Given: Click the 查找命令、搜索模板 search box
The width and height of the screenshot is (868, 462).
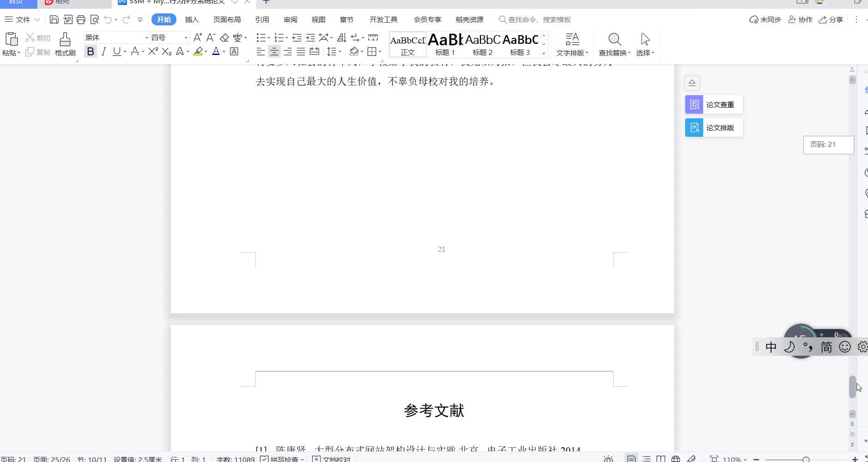Looking at the screenshot, I should tap(535, 19).
